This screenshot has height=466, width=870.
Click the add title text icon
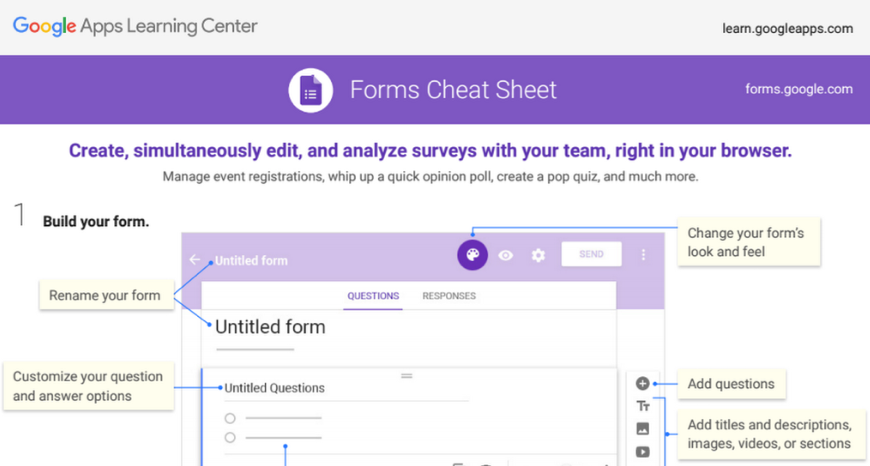[643, 406]
